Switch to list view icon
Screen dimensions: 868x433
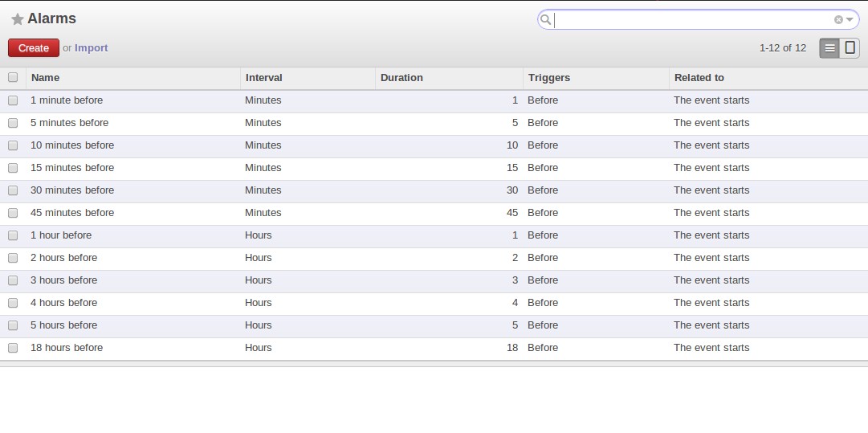tap(829, 48)
